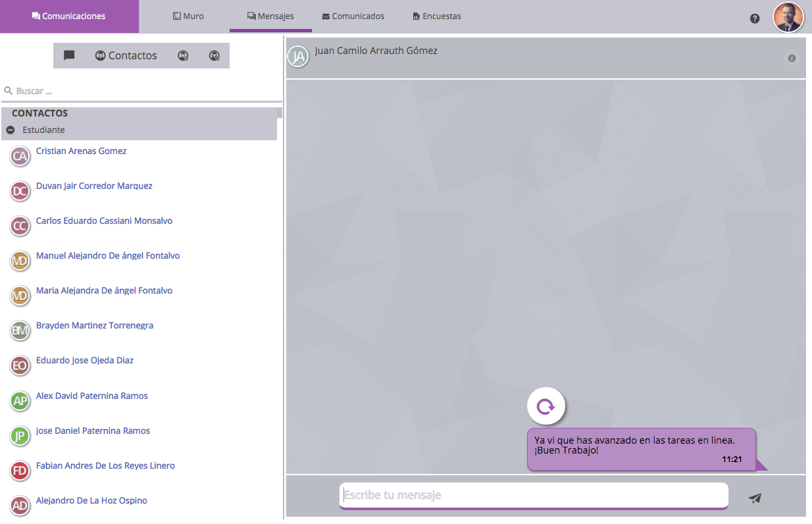Focus the Buscar contacts search box

coord(145,91)
